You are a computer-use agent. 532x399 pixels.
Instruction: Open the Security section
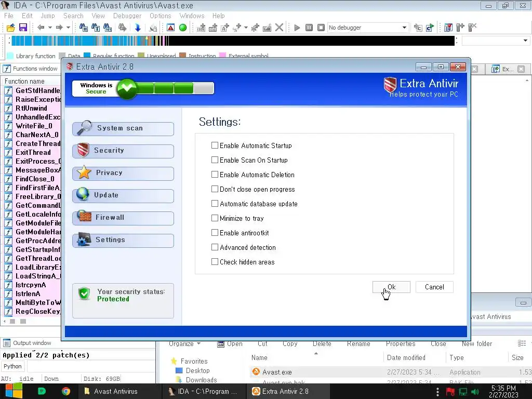coord(123,151)
